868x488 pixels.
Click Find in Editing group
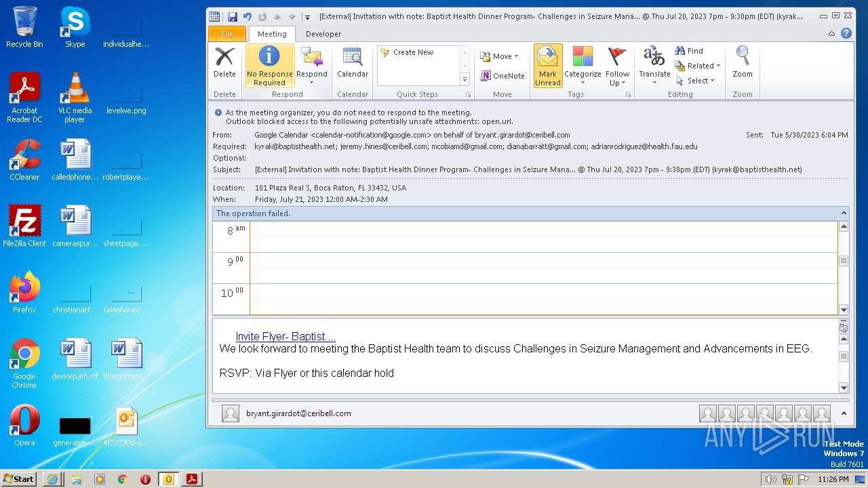point(689,51)
